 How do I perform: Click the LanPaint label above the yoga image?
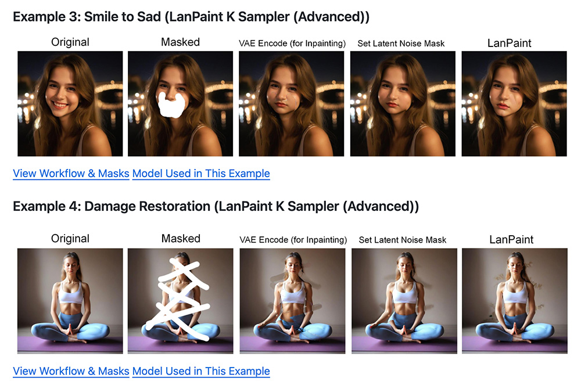click(511, 239)
